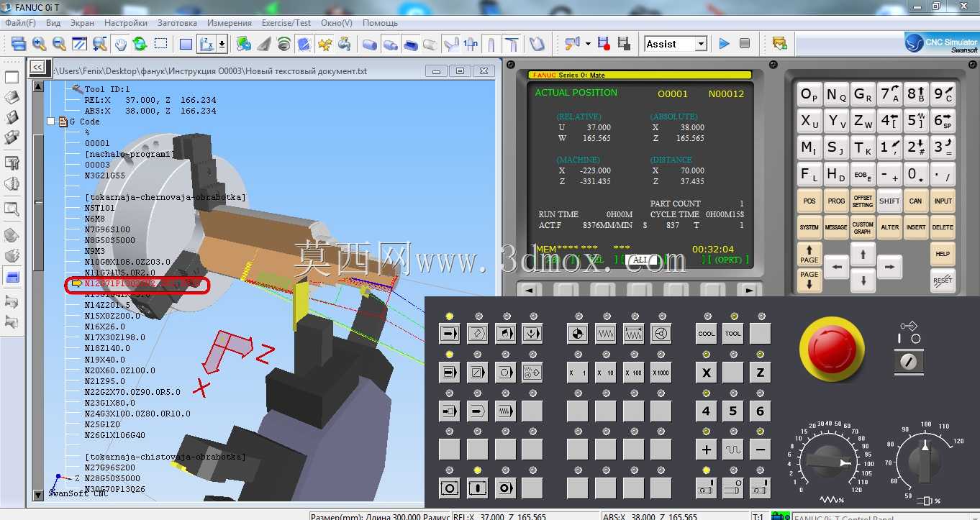
Task: Click the INPUT key
Action: pyautogui.click(x=943, y=201)
